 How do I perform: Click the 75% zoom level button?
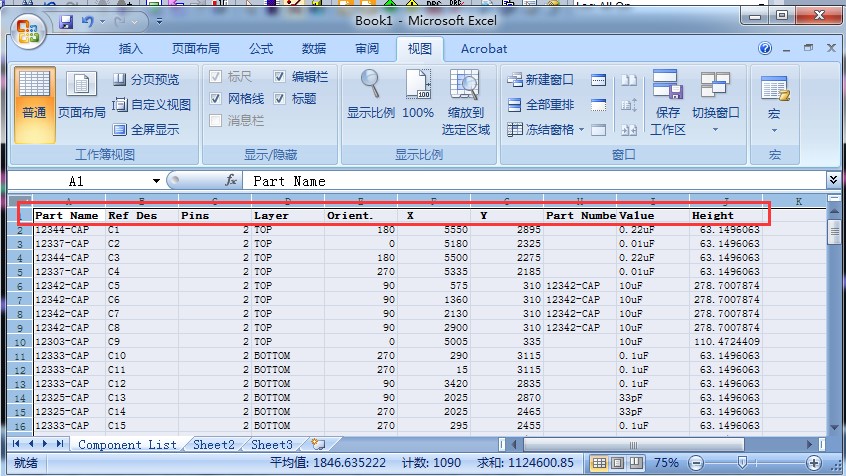[x=666, y=463]
